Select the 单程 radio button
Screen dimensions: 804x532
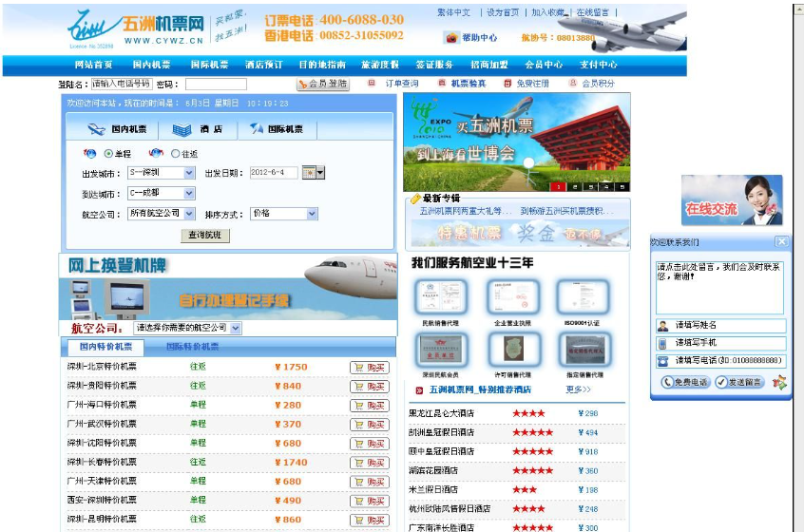(x=108, y=153)
